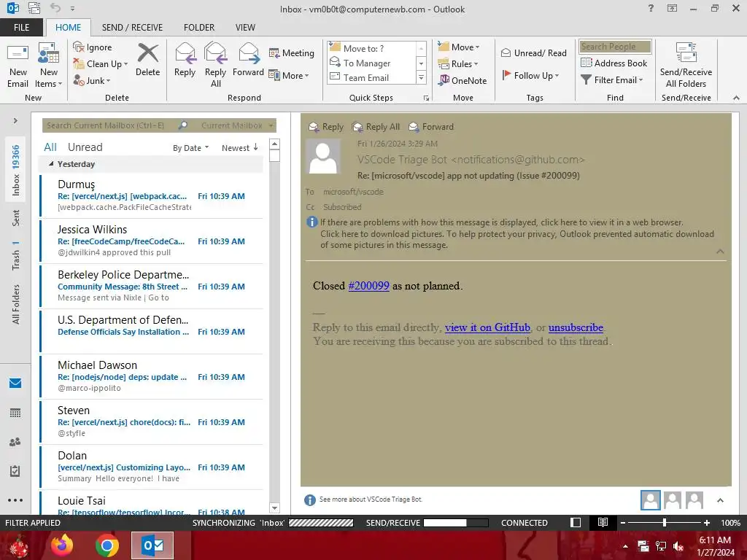This screenshot has width=747, height=560.
Task: Delete the selected message
Action: [147, 60]
